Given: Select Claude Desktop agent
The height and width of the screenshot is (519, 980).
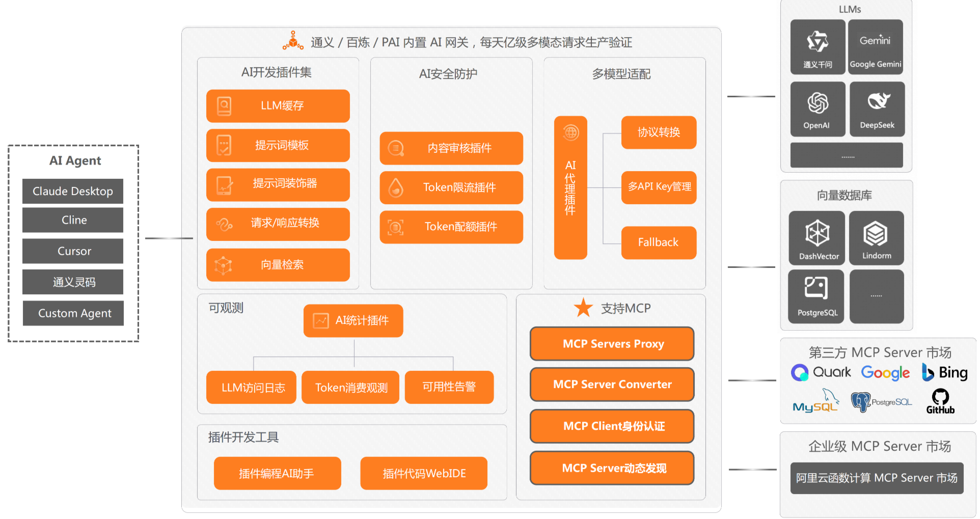Looking at the screenshot, I should tap(73, 191).
